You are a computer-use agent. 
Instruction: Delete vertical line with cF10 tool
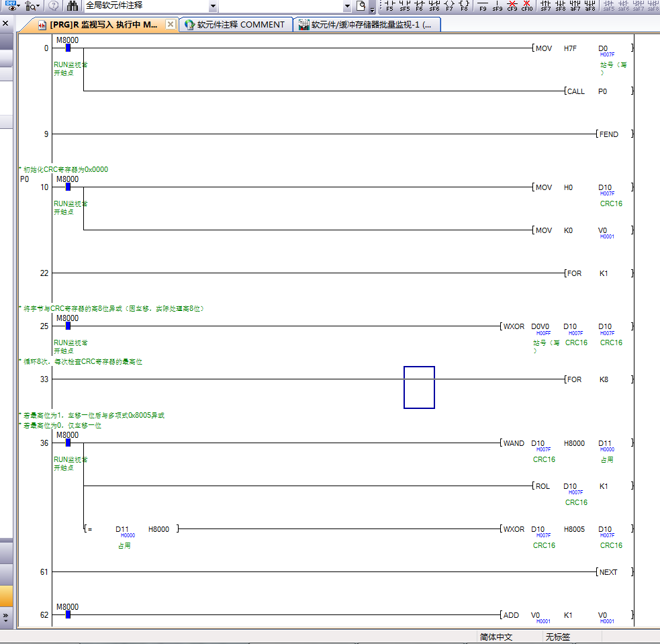tap(527, 6)
